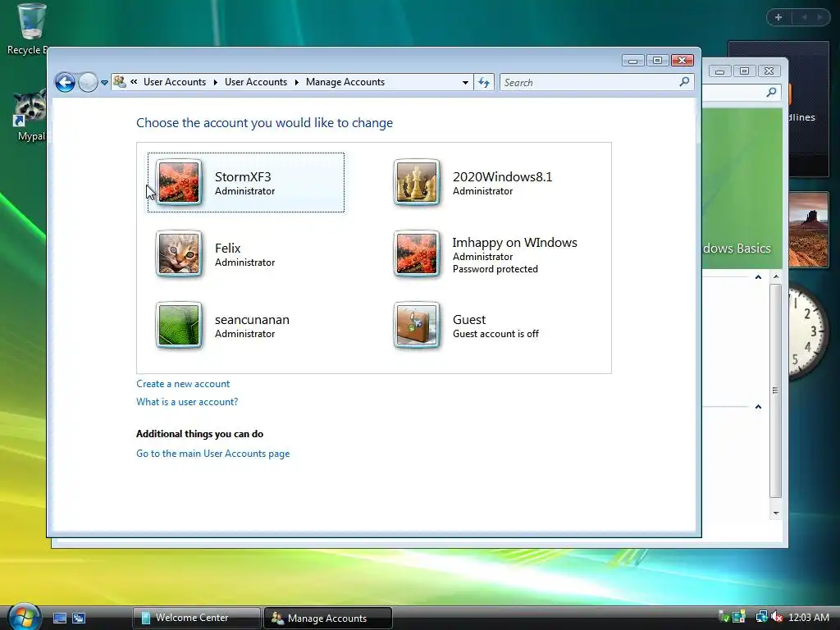The width and height of the screenshot is (840, 630).
Task: Click Show Desktop in Quick Launch
Action: pyautogui.click(x=60, y=619)
